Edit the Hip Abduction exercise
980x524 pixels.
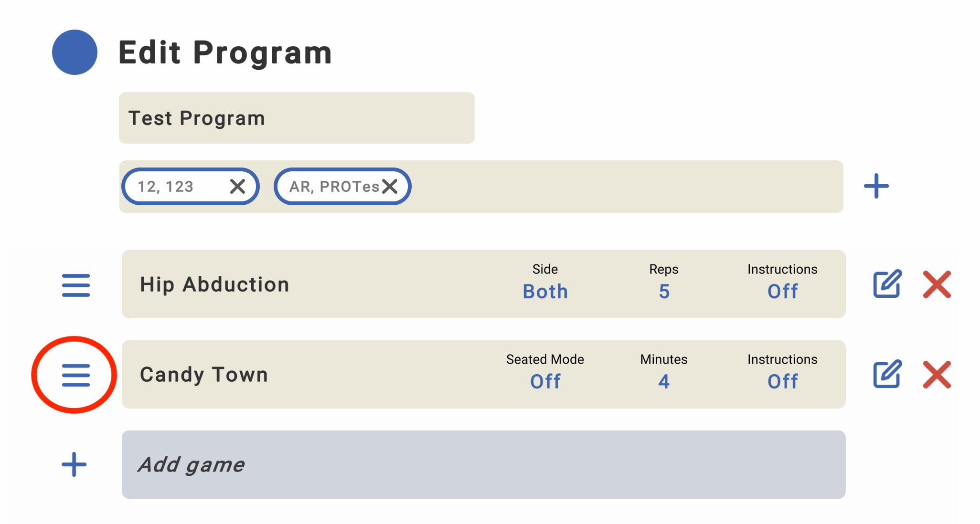click(887, 284)
